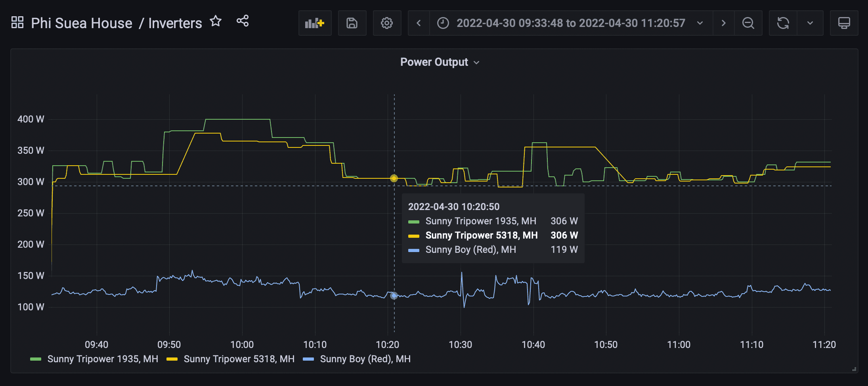Image resolution: width=868 pixels, height=386 pixels.
Task: Open dashboard settings gear
Action: [x=387, y=23]
